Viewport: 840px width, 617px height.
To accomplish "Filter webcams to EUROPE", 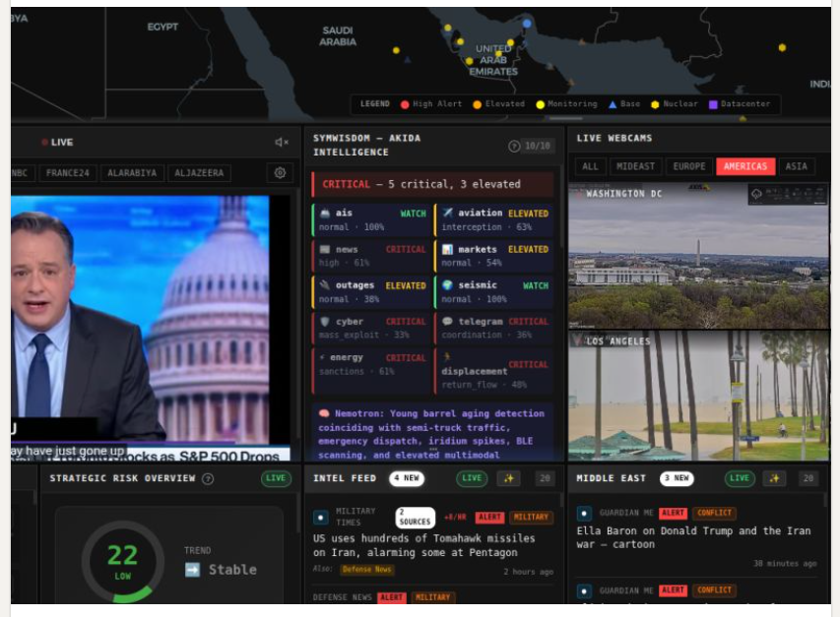I will point(689,166).
